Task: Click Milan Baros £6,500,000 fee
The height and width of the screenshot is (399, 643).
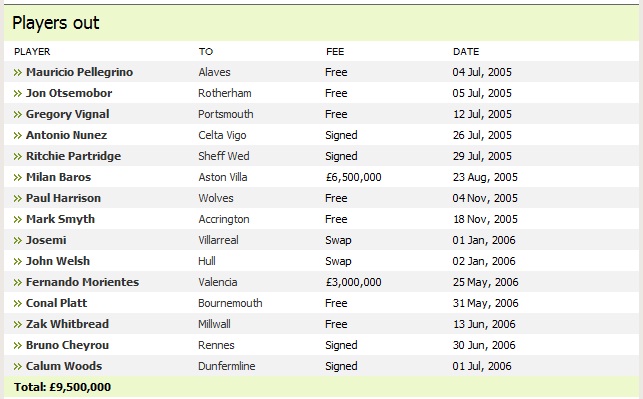Action: tap(353, 177)
